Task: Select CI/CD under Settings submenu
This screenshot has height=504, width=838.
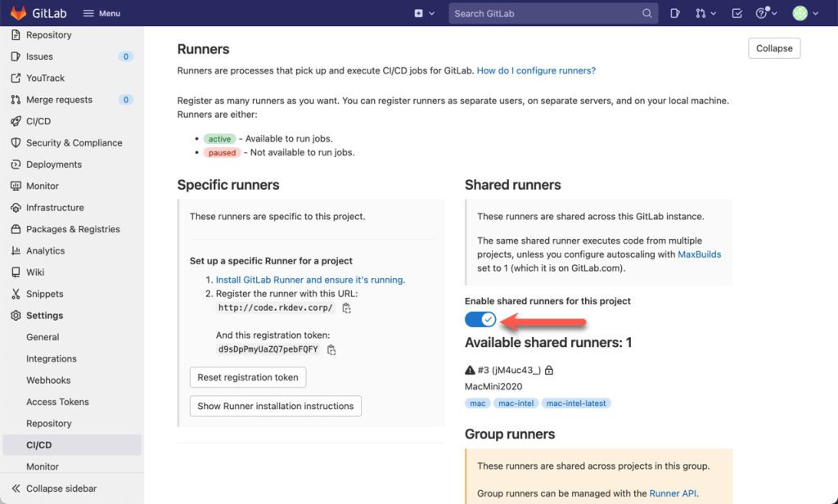Action: (x=72, y=444)
